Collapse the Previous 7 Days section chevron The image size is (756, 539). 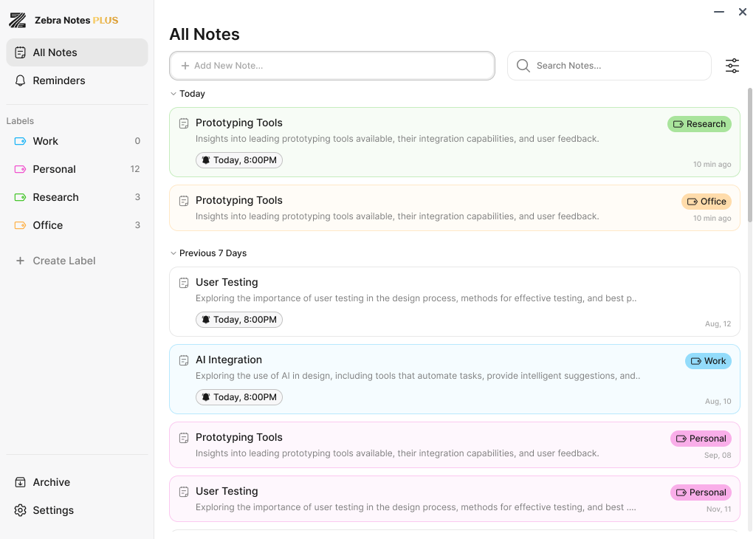[173, 253]
